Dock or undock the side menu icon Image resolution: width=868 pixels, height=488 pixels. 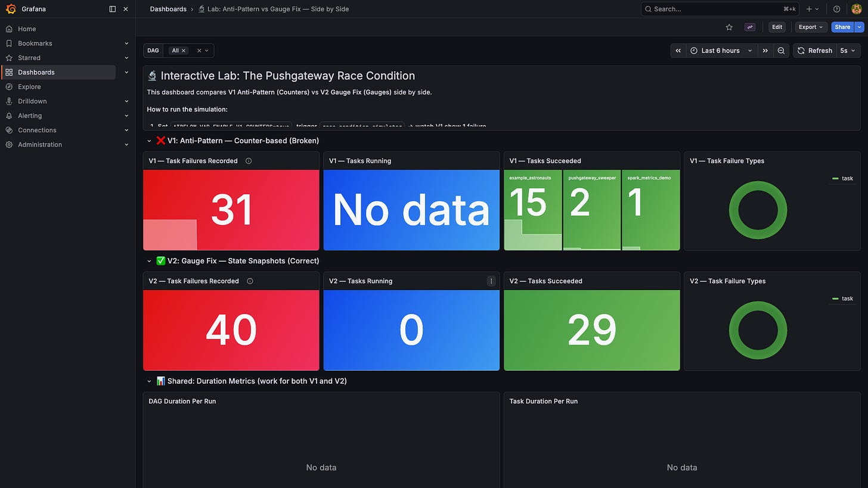(x=113, y=9)
